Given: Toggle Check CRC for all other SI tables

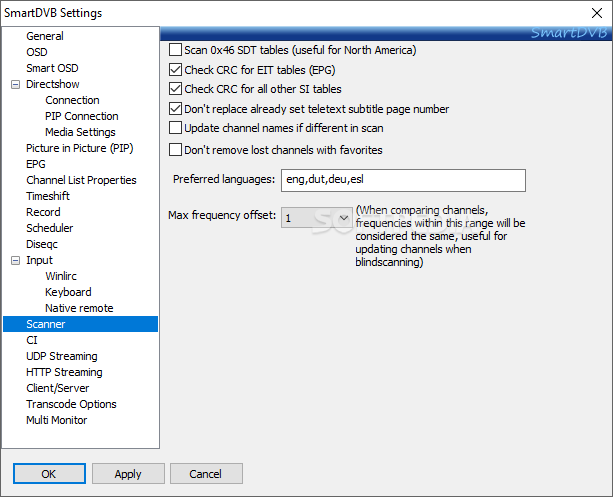Looking at the screenshot, I should [175, 89].
